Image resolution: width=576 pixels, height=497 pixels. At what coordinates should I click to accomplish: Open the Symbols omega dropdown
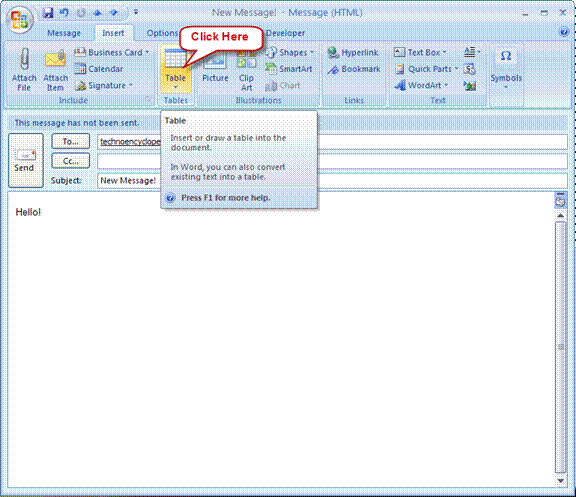pos(506,69)
